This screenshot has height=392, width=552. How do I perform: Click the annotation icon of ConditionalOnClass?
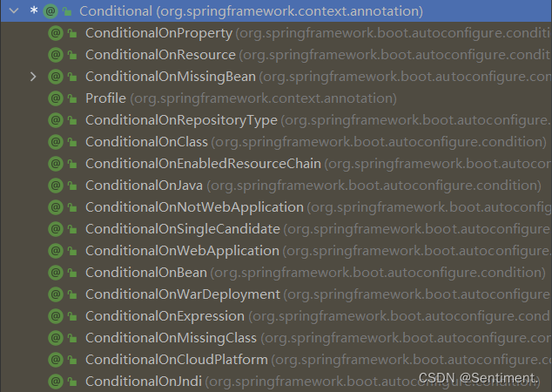click(56, 142)
